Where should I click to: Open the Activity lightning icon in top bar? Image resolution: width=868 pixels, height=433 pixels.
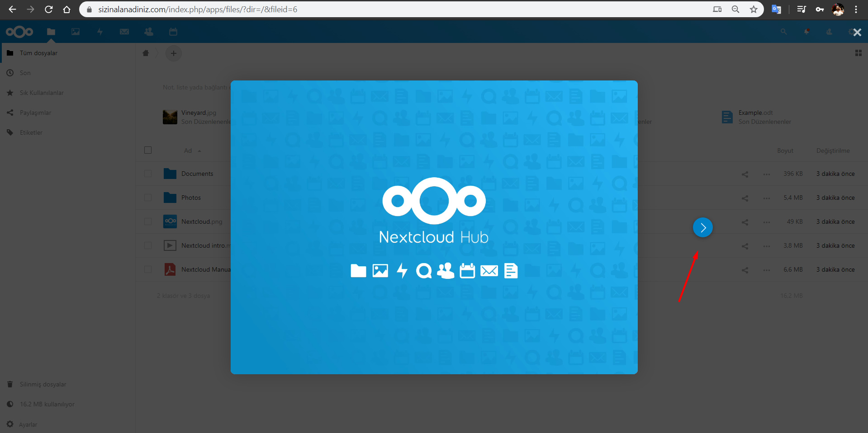(100, 32)
